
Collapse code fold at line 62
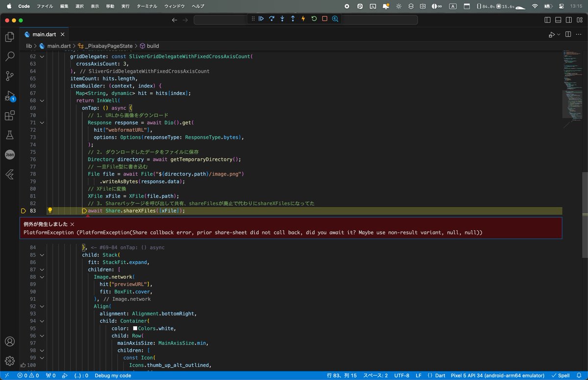click(42, 56)
